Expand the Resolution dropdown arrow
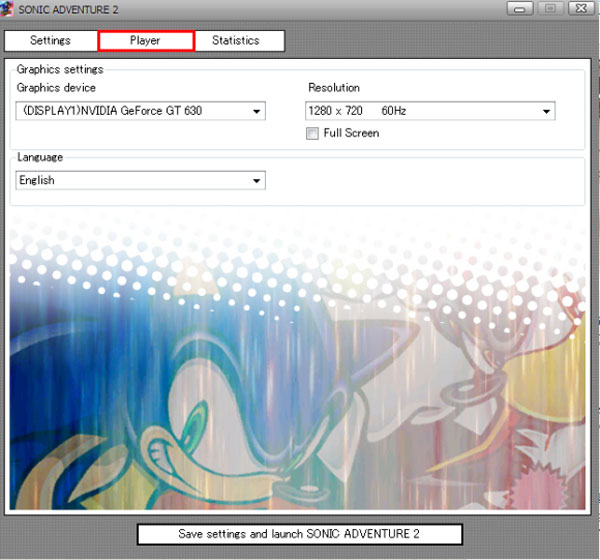The image size is (600, 560). click(546, 111)
